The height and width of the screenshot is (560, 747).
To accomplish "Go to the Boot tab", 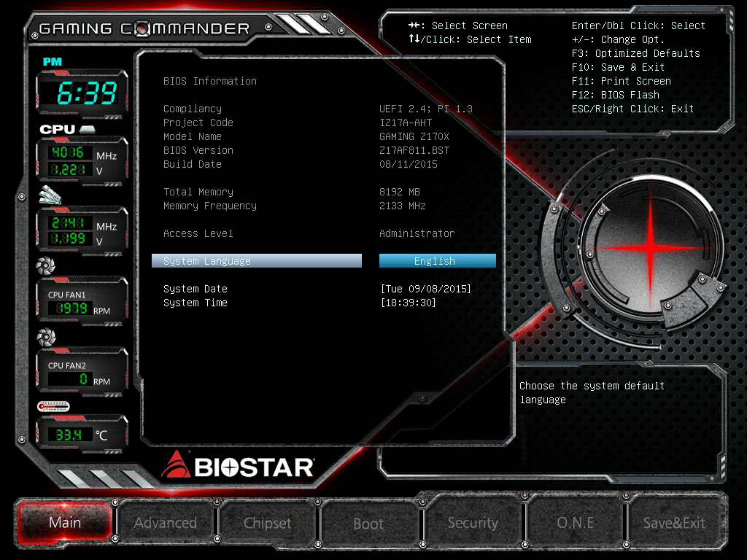I will pos(368,524).
